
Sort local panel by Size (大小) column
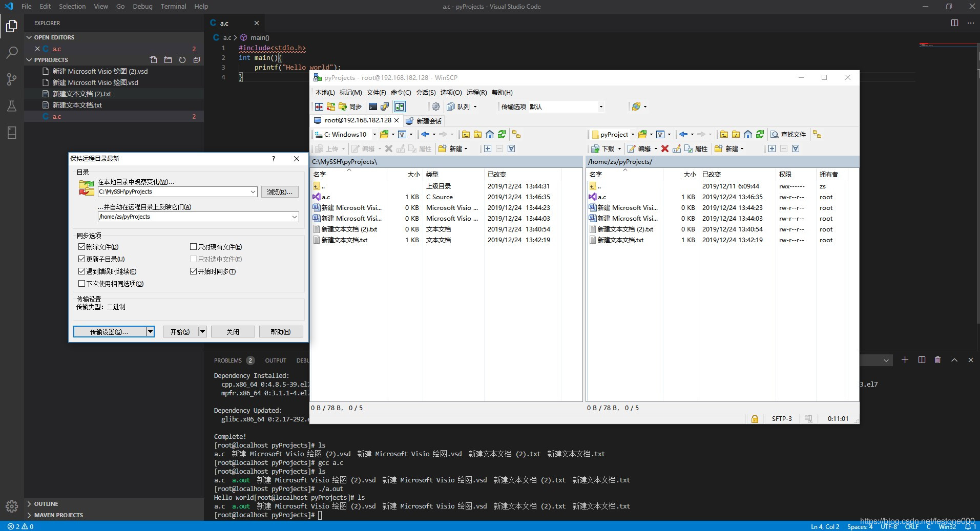(405, 175)
